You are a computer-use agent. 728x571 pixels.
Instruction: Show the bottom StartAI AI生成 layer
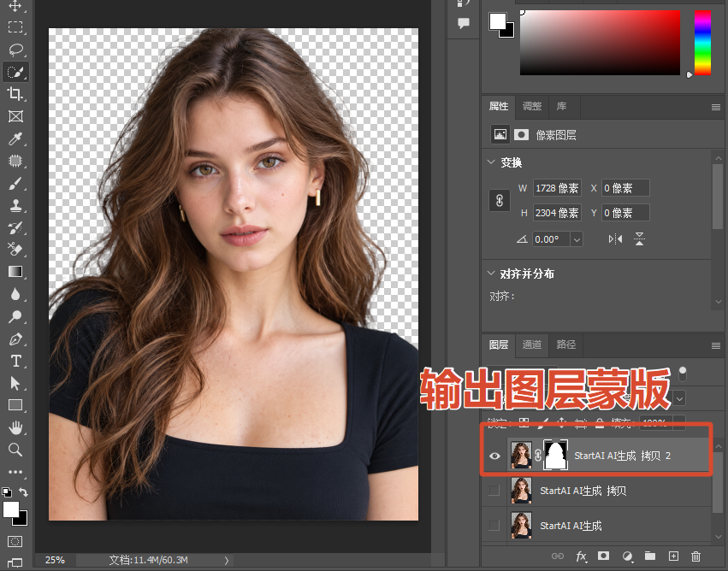point(494,526)
